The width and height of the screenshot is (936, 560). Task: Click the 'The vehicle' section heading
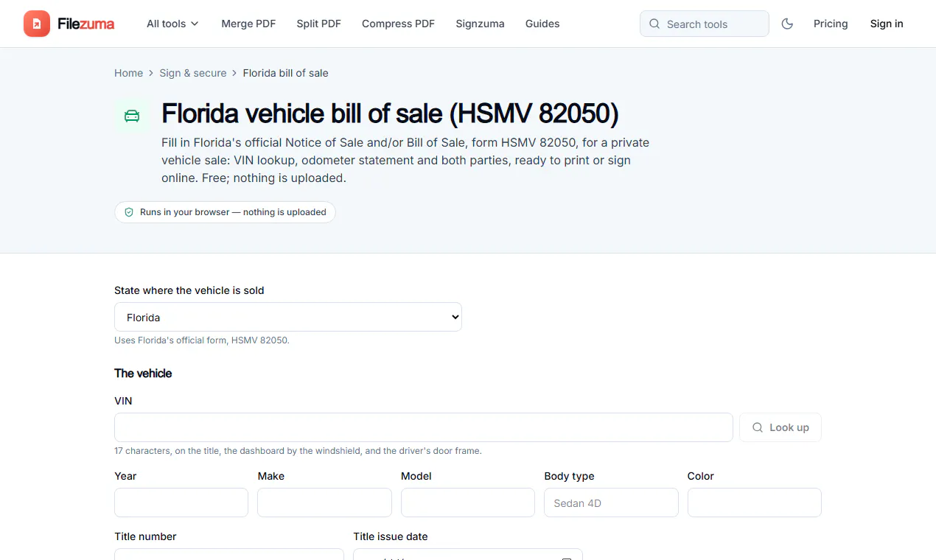point(143,374)
